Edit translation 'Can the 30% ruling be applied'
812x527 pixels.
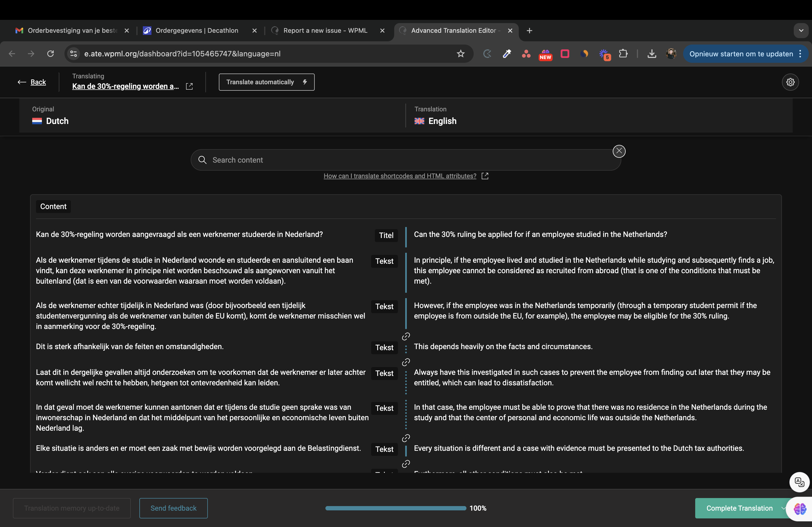coord(540,234)
